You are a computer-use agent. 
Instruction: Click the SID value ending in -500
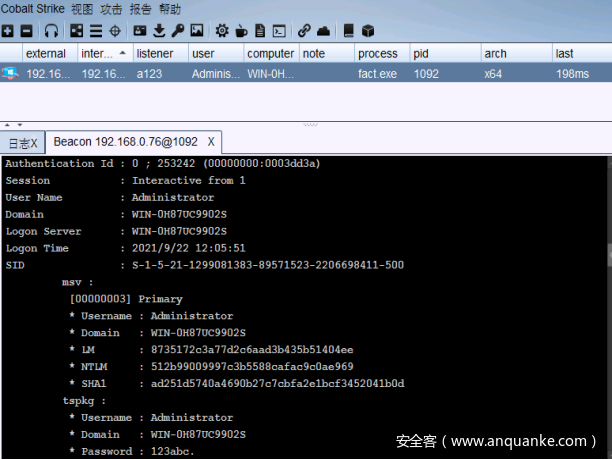point(268,265)
